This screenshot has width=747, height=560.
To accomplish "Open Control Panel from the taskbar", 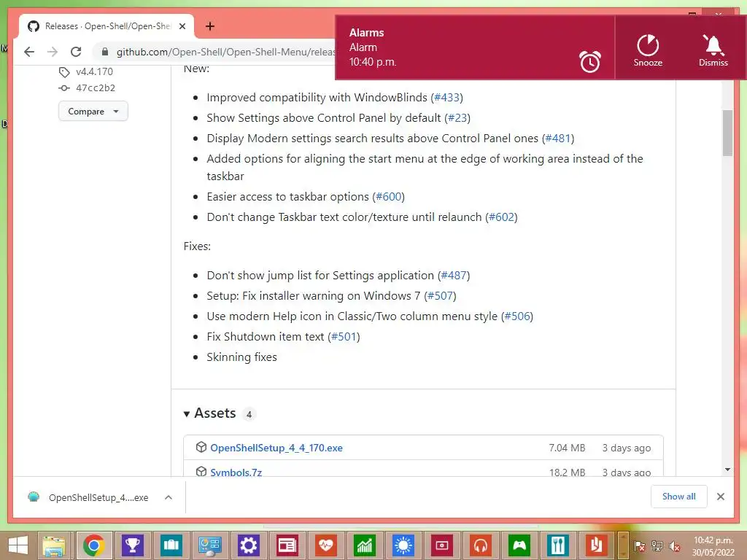I will [x=209, y=545].
